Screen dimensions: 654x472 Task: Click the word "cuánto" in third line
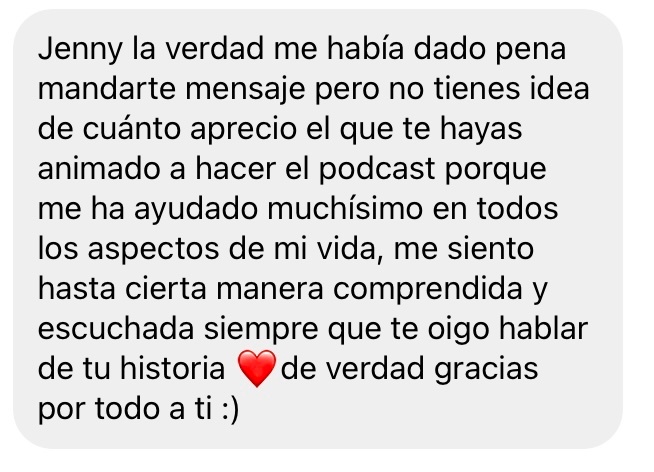(x=131, y=128)
